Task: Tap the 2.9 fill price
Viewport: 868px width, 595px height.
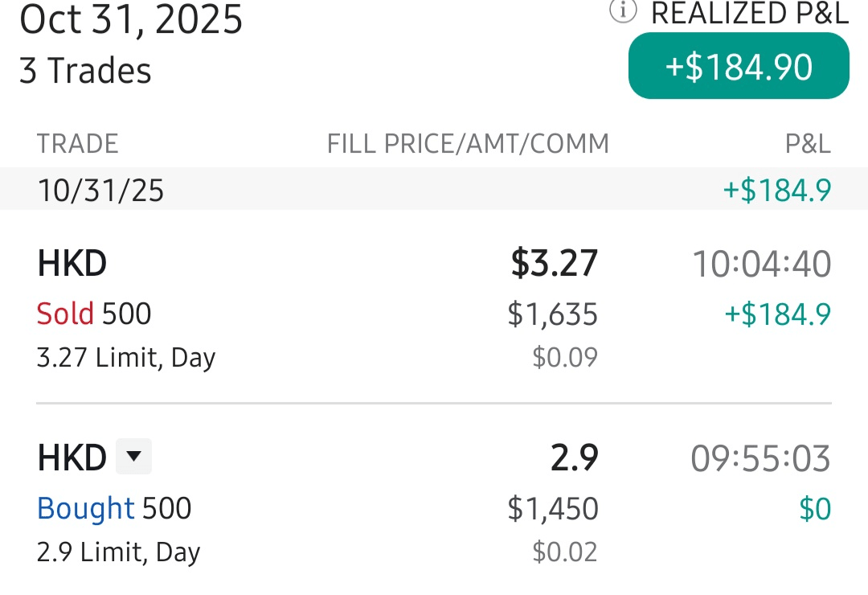Action: click(x=574, y=458)
